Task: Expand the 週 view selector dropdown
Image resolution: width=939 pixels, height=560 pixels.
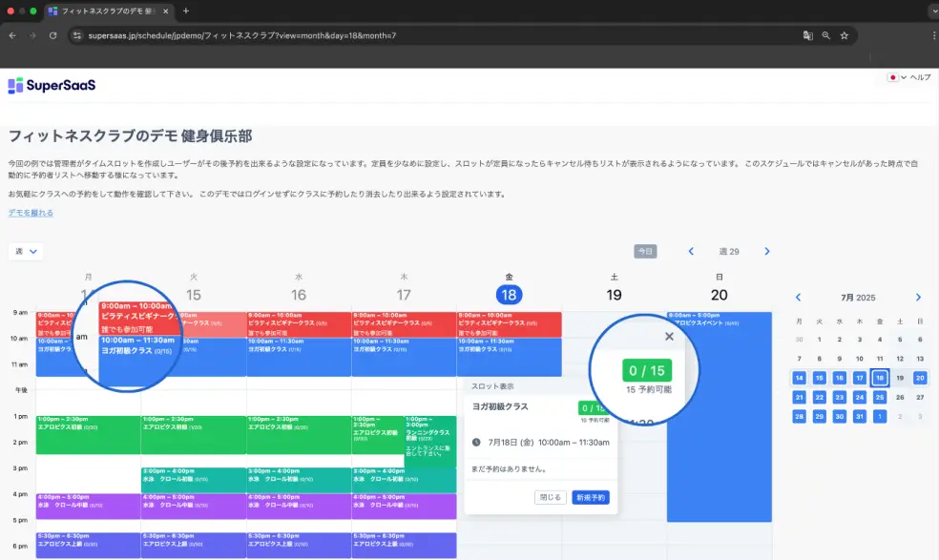Action: (26, 252)
